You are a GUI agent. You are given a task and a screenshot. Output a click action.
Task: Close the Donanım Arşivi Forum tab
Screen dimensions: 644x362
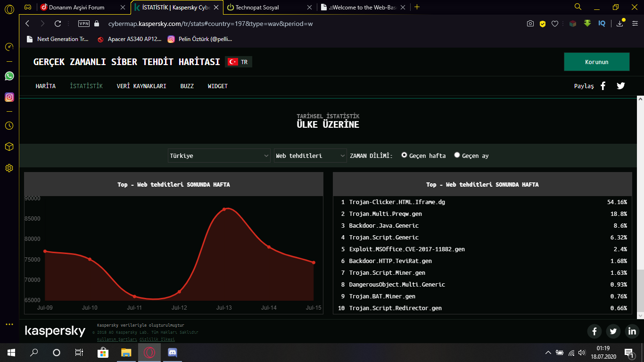click(x=124, y=8)
